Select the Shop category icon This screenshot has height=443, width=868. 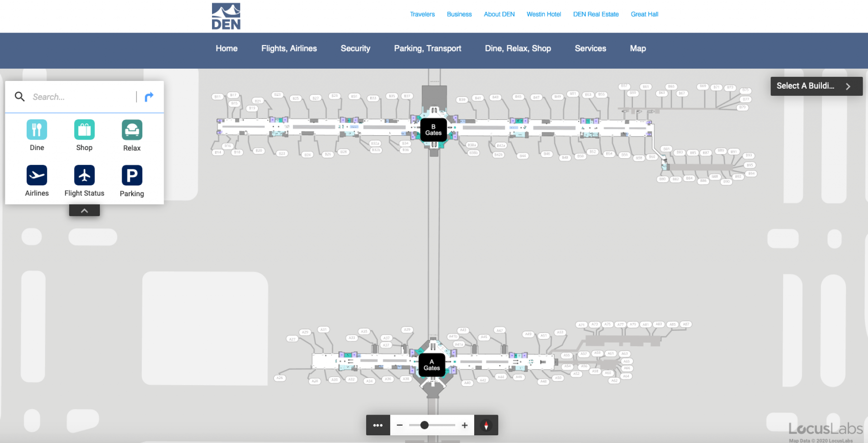point(84,130)
